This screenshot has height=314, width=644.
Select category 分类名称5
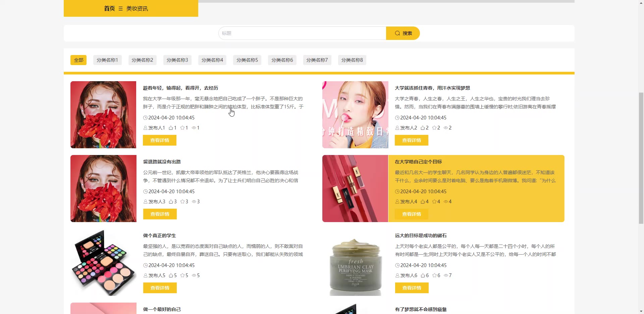tap(247, 60)
